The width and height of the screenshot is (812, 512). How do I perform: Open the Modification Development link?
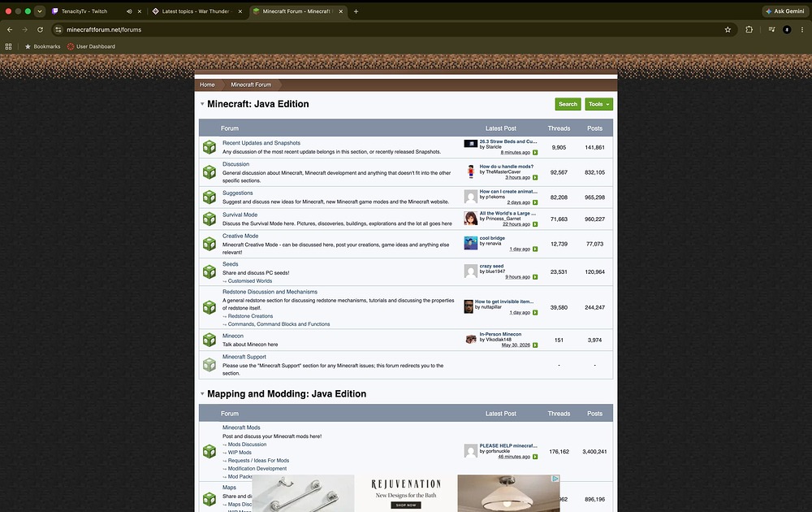[x=257, y=468]
